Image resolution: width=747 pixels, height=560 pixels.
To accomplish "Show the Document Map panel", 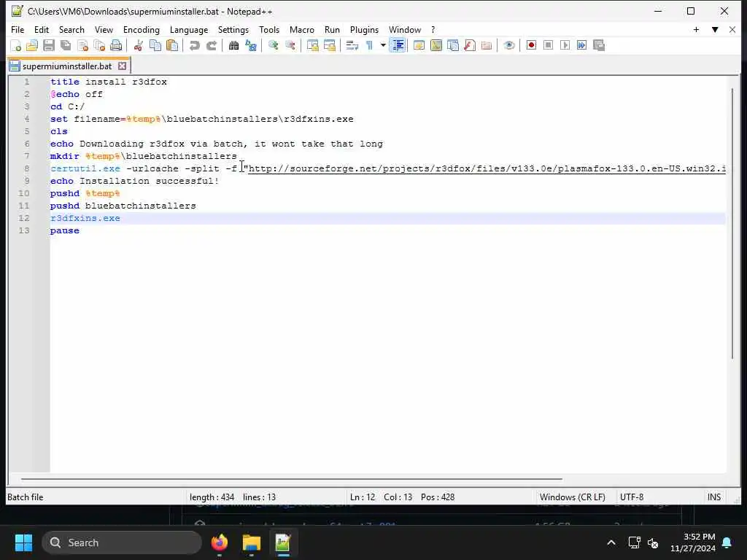I will pyautogui.click(x=436, y=46).
